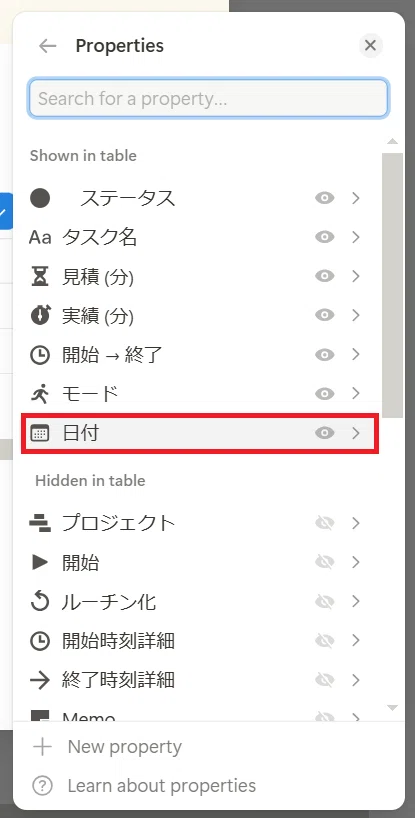Focus the Search for a property field

208,98
